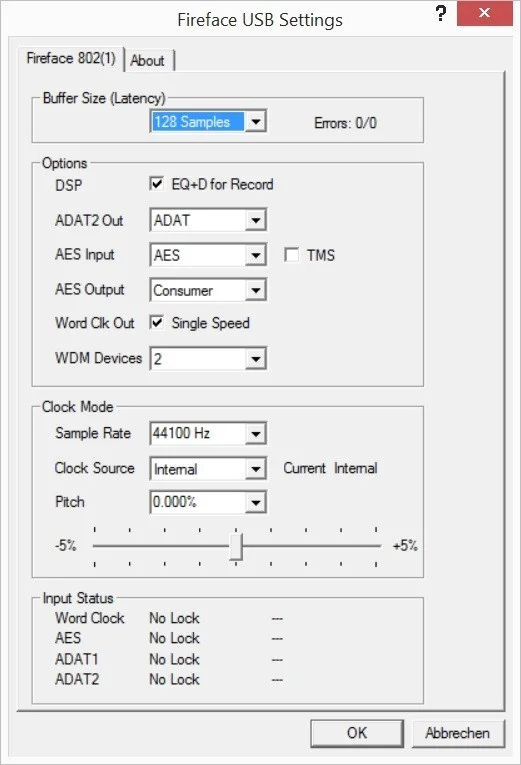Click ADAT1 No Lock status
This screenshot has height=765, width=521.
[174, 659]
